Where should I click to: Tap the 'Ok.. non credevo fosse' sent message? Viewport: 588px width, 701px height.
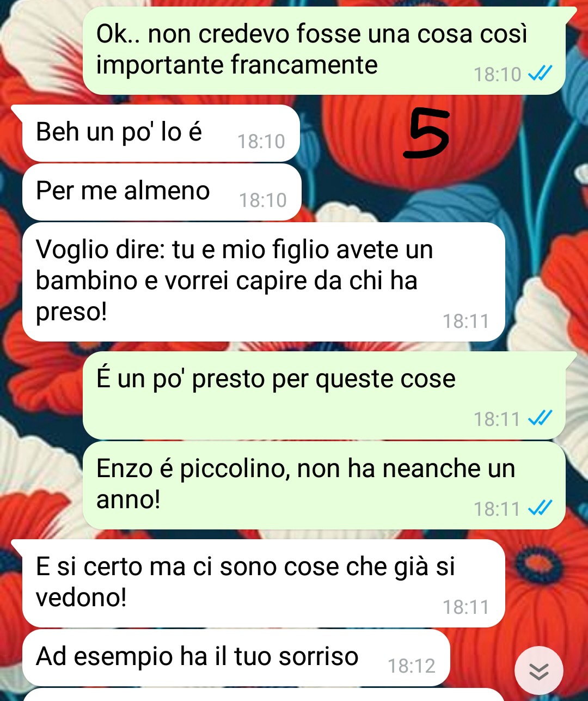coord(324,50)
